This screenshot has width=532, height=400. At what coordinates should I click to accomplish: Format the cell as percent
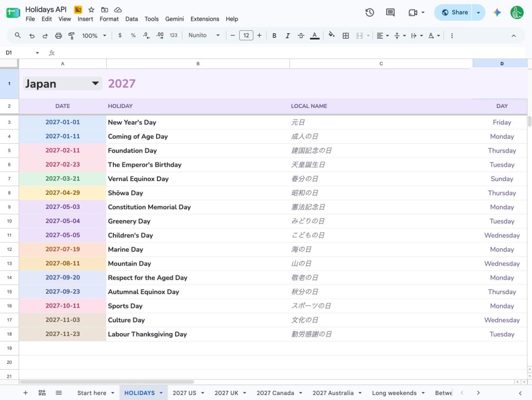pyautogui.click(x=133, y=36)
